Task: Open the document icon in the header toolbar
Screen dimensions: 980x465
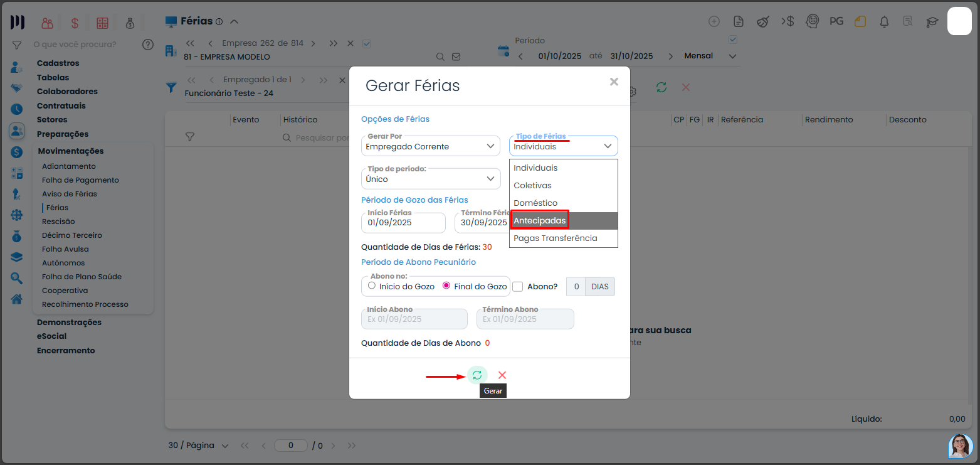Action: [x=739, y=21]
